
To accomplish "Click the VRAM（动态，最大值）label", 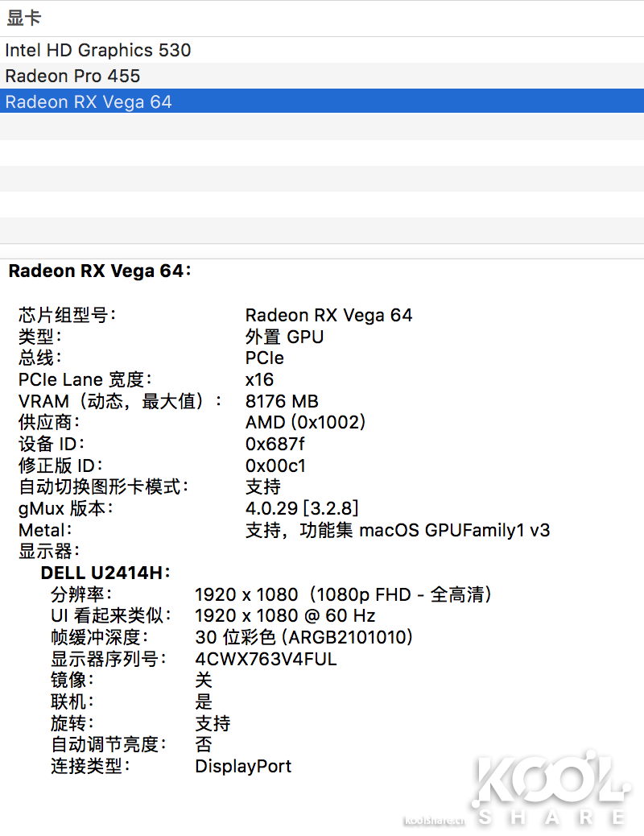I will [121, 401].
